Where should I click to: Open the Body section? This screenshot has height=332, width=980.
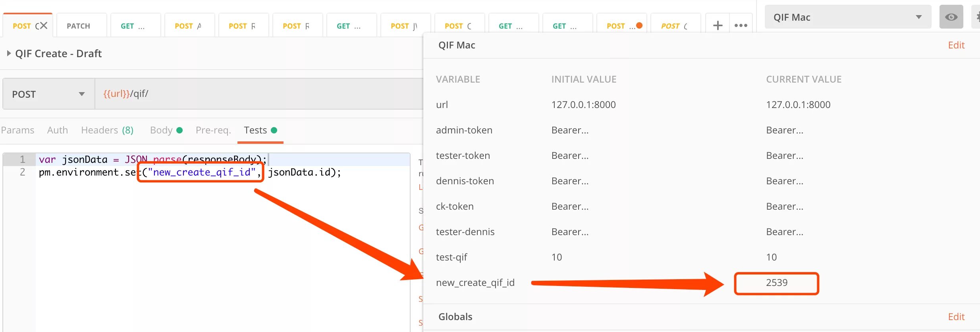(x=166, y=130)
